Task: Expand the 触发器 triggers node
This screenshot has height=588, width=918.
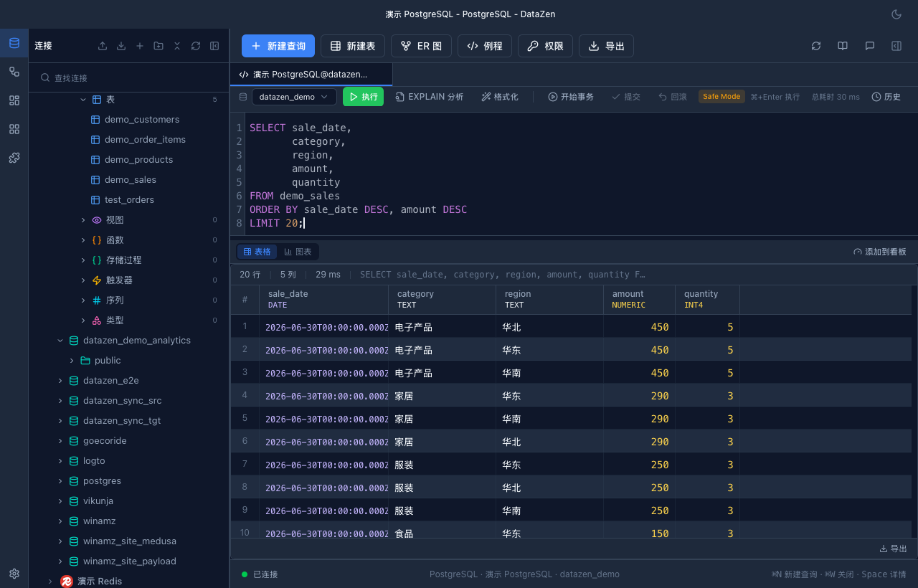Action: 83,280
